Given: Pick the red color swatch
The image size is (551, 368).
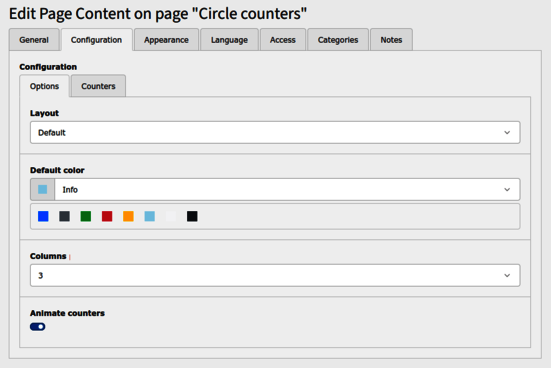Looking at the screenshot, I should [x=107, y=216].
